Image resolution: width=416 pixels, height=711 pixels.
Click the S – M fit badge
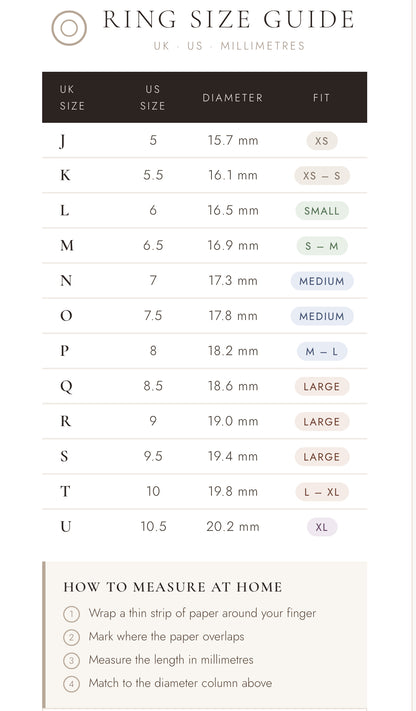pyautogui.click(x=322, y=246)
